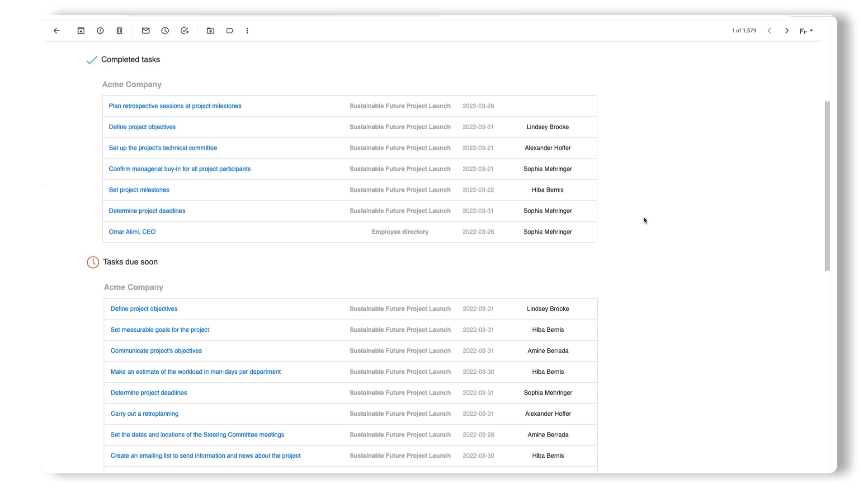Open Set measurable goals for the project
This screenshot has width=868, height=488.
[x=160, y=330]
